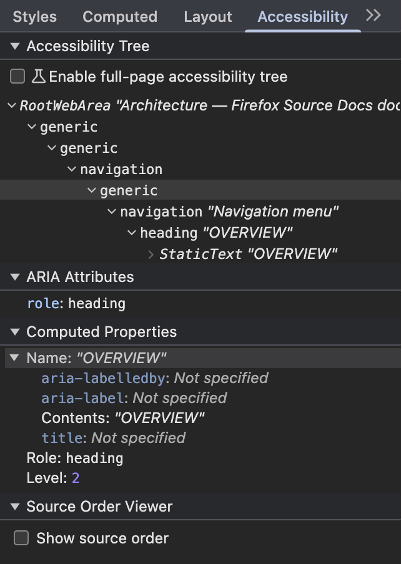This screenshot has width=402, height=564.
Task: Collapse the second-level generic node arrow
Action: [x=52, y=148]
